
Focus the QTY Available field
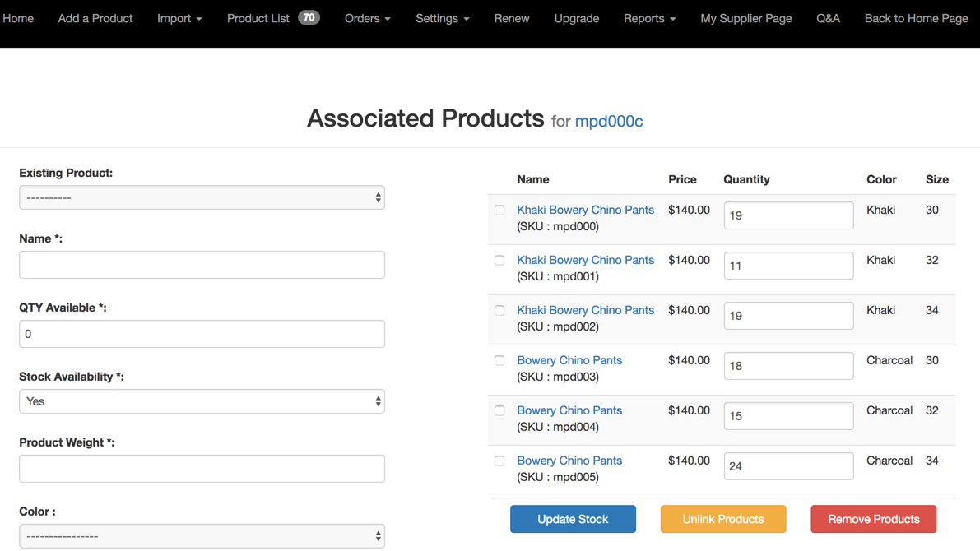tap(202, 334)
